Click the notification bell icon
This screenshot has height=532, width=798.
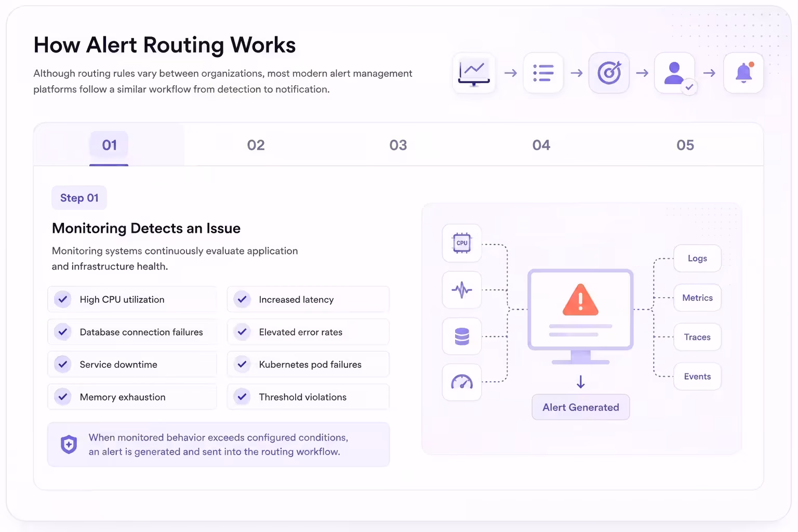tap(743, 73)
